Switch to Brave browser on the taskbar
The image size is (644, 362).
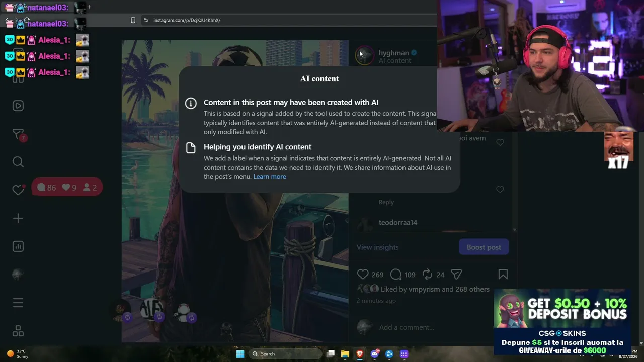[x=360, y=354]
